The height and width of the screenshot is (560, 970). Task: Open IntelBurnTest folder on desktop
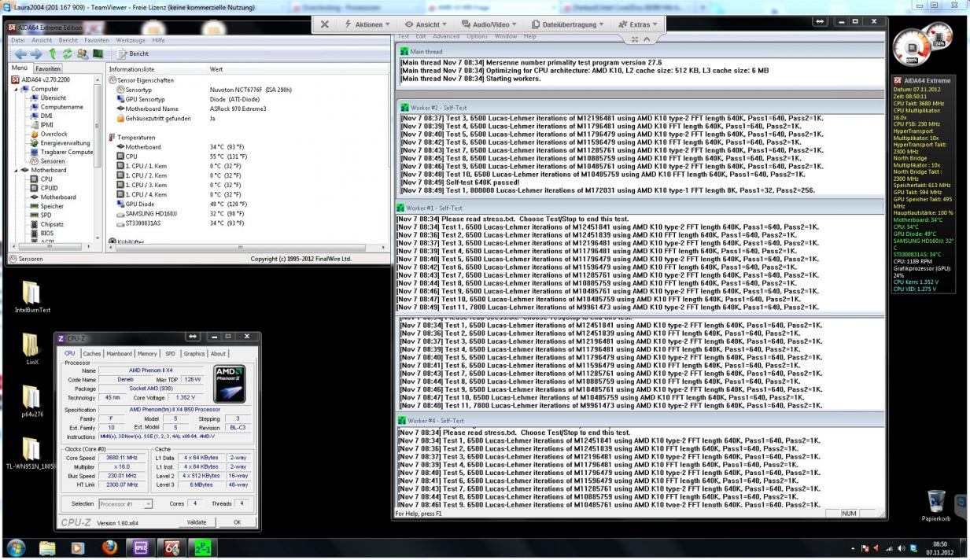tap(32, 297)
